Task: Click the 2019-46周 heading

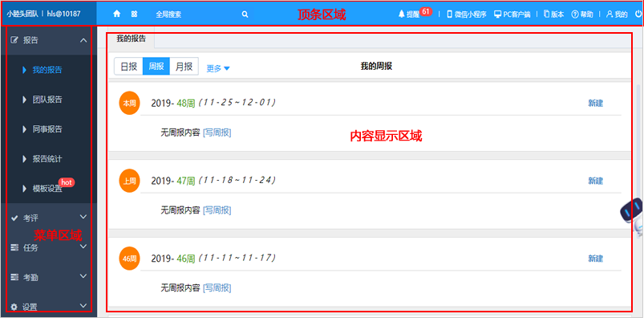Action: click(173, 259)
